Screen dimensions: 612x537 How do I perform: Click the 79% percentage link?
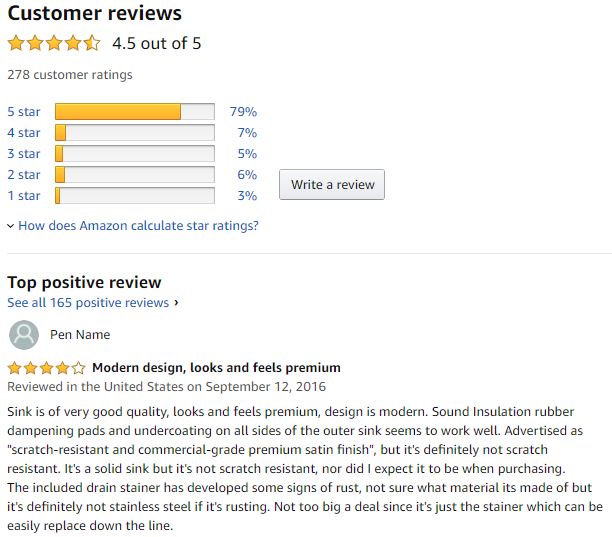243,112
